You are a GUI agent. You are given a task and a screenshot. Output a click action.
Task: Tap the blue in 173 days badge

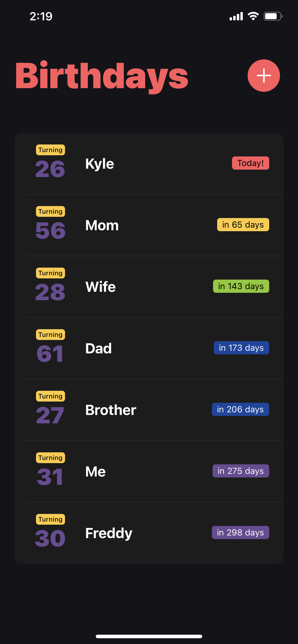241,347
